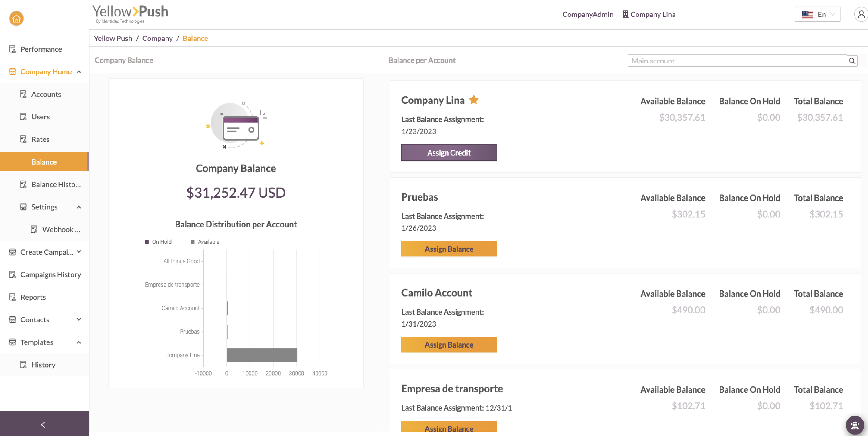The image size is (868, 436).
Task: Expand the Contacts menu chevron
Action: coord(79,319)
